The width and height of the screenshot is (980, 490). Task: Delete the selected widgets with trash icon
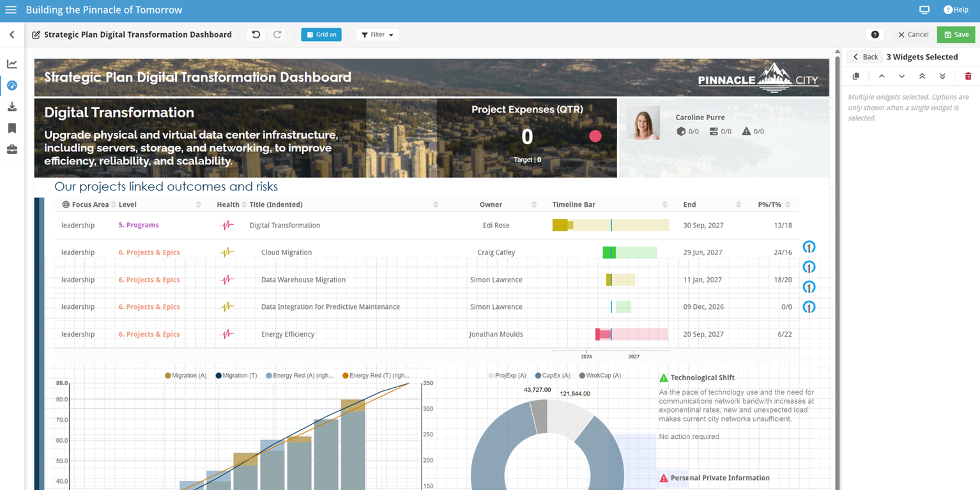pos(968,77)
